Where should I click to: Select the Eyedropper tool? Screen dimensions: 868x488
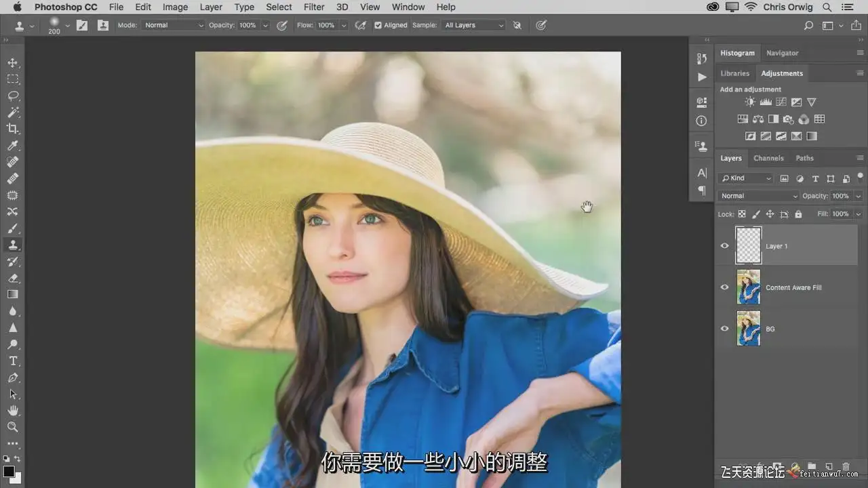click(x=13, y=146)
